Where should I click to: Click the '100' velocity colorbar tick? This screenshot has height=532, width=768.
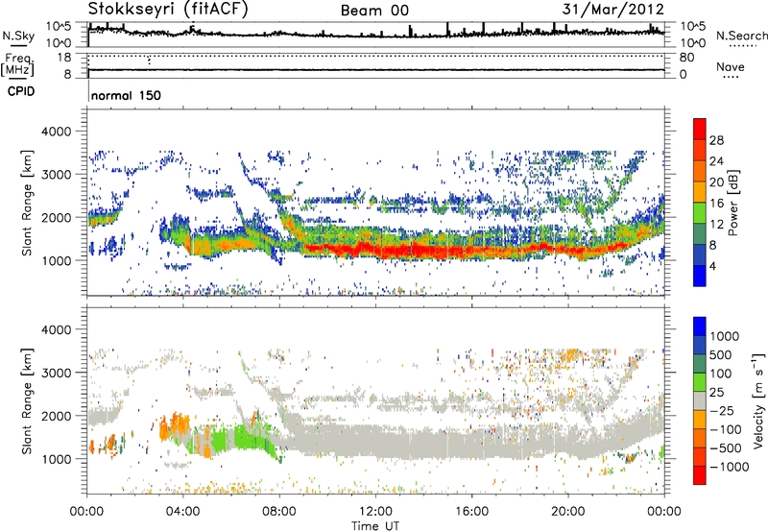pos(721,374)
